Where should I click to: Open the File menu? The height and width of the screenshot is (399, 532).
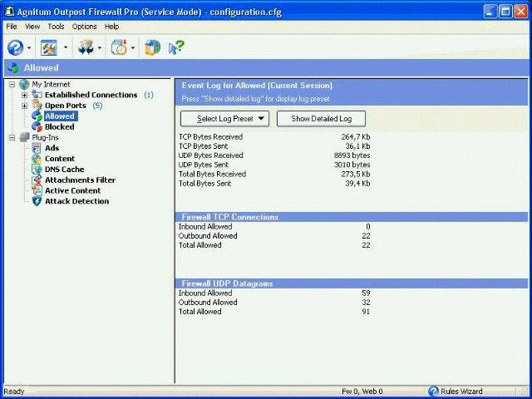(x=11, y=27)
